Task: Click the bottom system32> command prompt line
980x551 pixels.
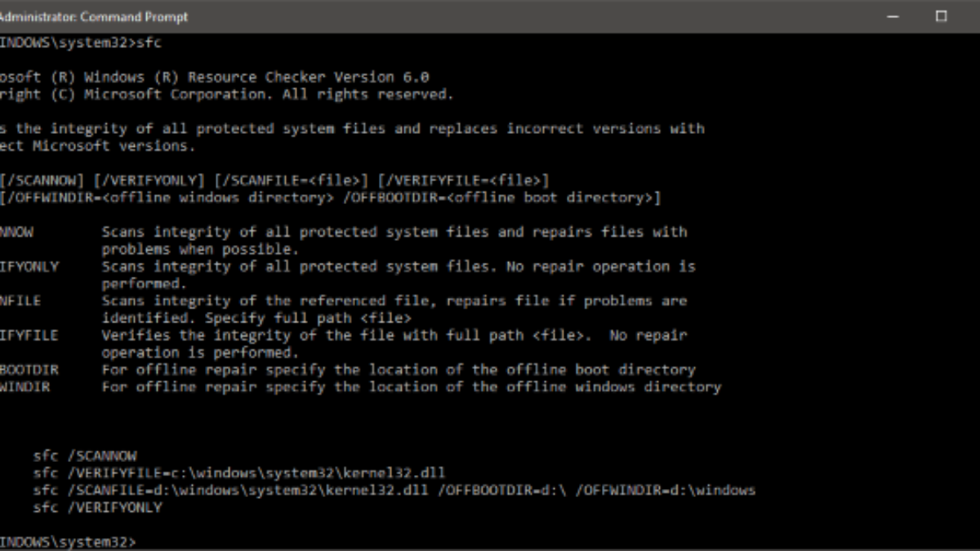Action: coord(69,541)
